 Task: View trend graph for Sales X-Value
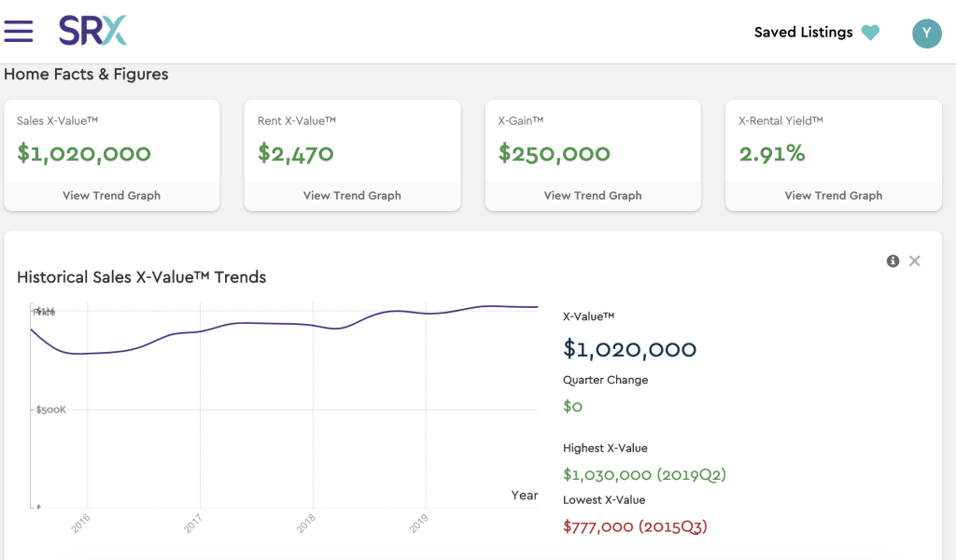coord(111,196)
